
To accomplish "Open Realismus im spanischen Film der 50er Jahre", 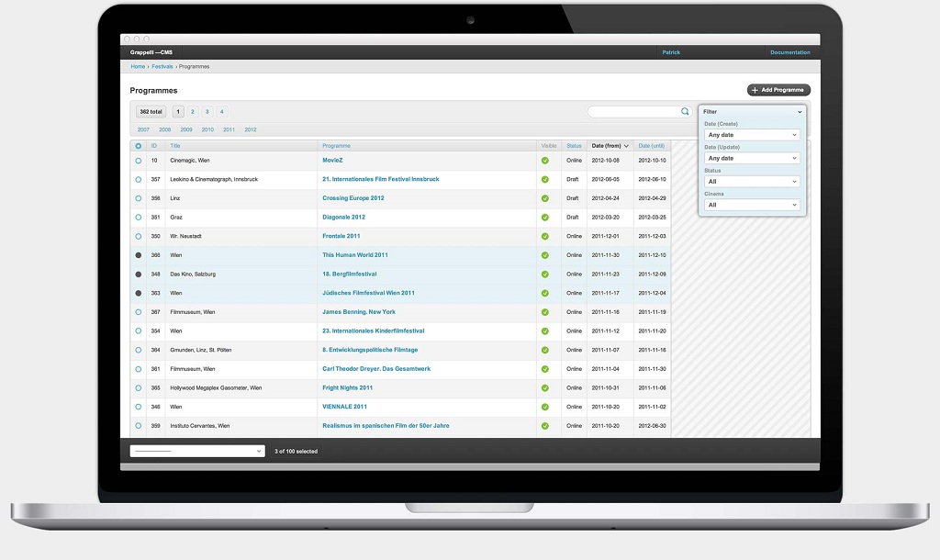I will point(386,426).
